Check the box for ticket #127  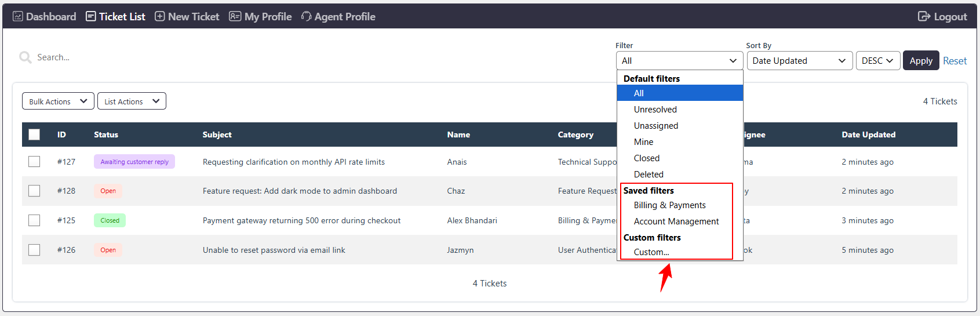point(34,161)
